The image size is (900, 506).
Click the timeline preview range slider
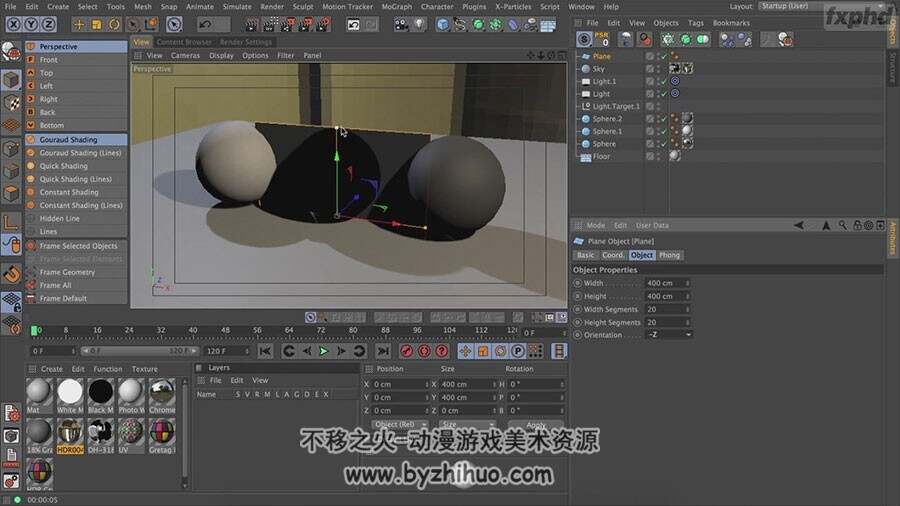[x=140, y=351]
